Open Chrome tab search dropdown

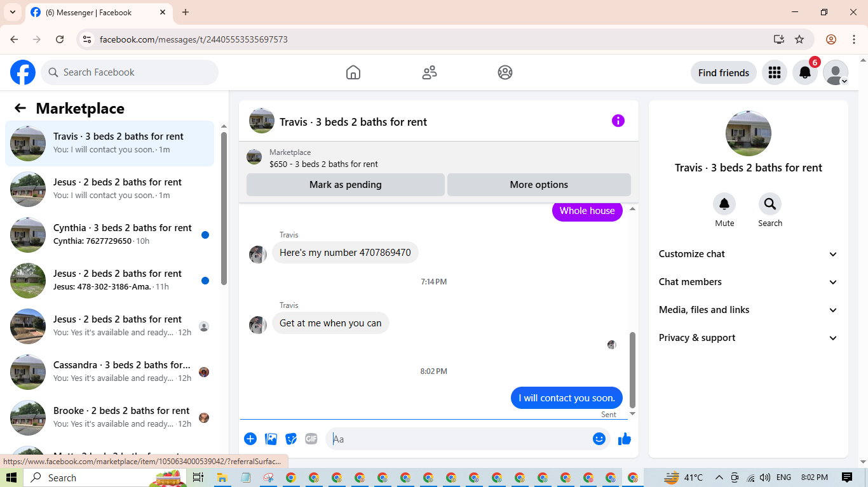(12, 12)
